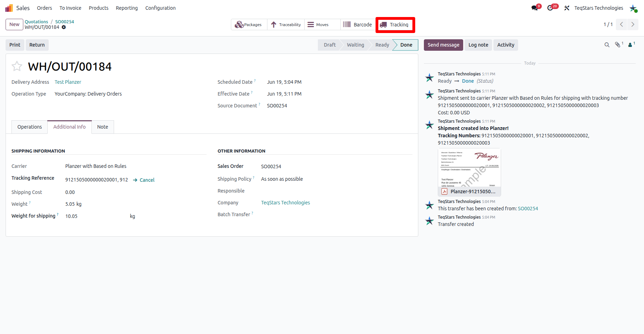Click the TeqStars Technologies user name in navbar
This screenshot has height=334, width=644.
point(598,8)
